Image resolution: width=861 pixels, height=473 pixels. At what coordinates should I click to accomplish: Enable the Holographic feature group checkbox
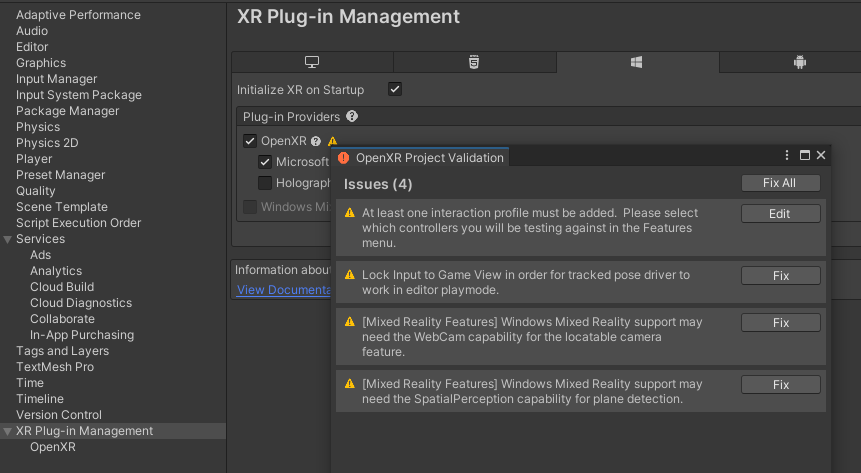coord(265,183)
